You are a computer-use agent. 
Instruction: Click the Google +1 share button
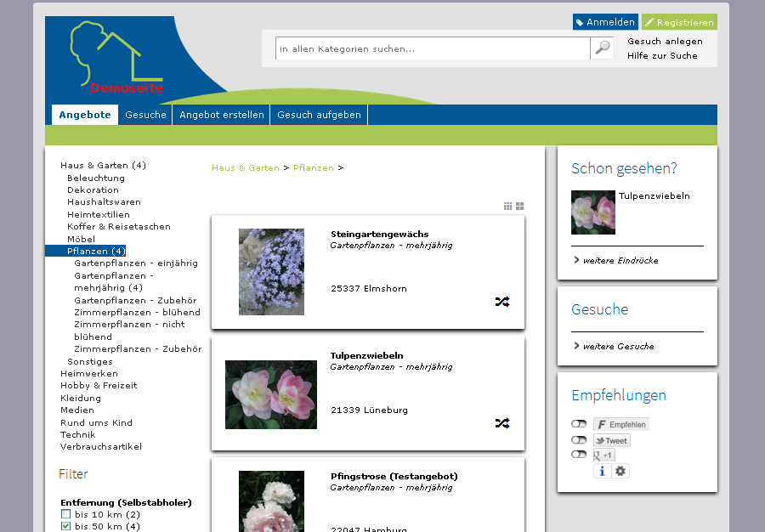click(x=604, y=455)
